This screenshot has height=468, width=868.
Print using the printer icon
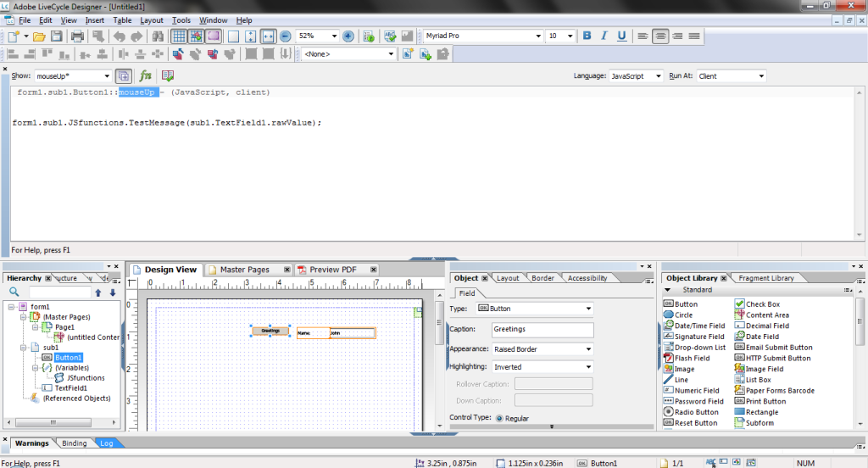click(77, 36)
